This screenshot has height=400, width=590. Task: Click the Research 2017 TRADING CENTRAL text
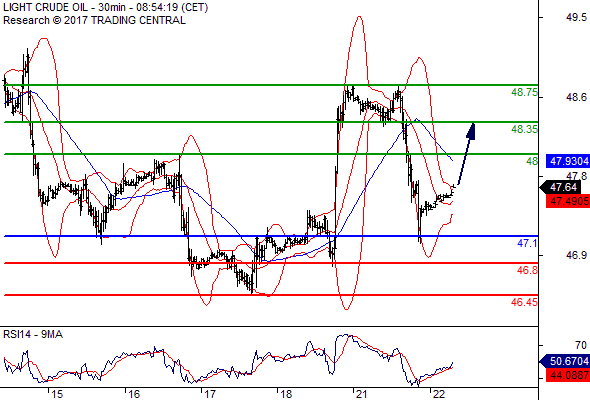[94, 20]
